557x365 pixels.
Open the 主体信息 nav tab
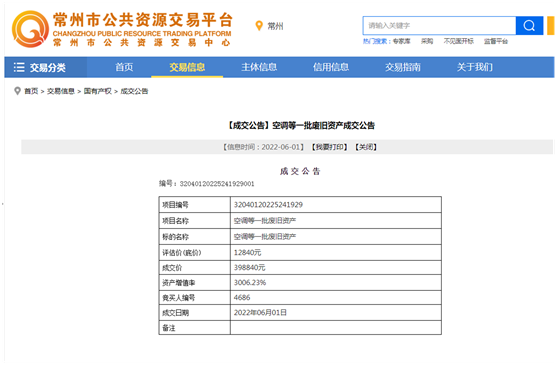(259, 67)
